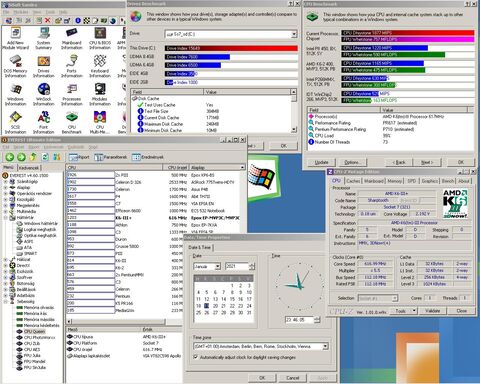Toggle automatic daylight saving clock adjustment

pyautogui.click(x=196, y=357)
